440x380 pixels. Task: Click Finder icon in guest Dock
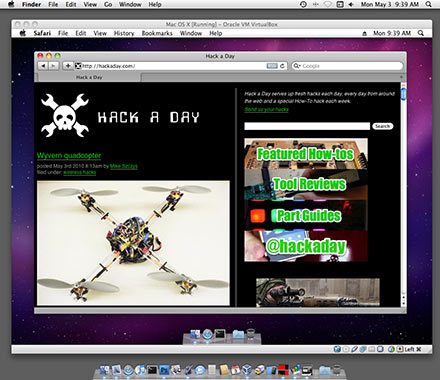195,334
